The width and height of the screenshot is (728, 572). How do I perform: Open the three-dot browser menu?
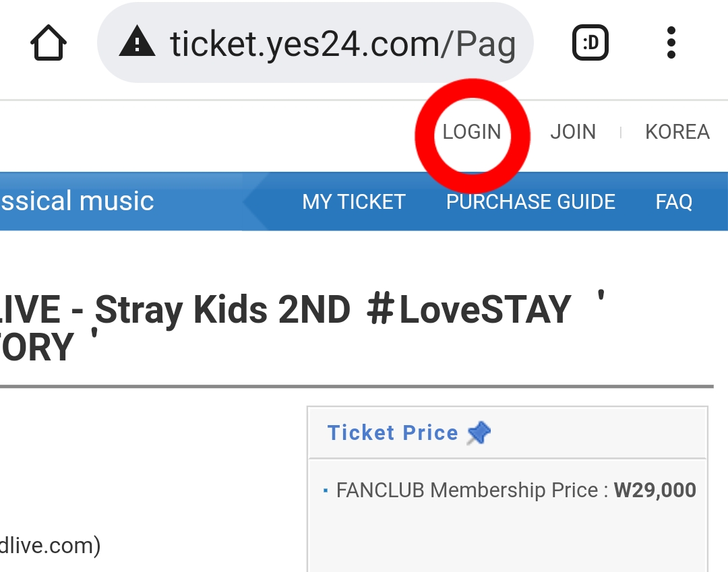[671, 43]
